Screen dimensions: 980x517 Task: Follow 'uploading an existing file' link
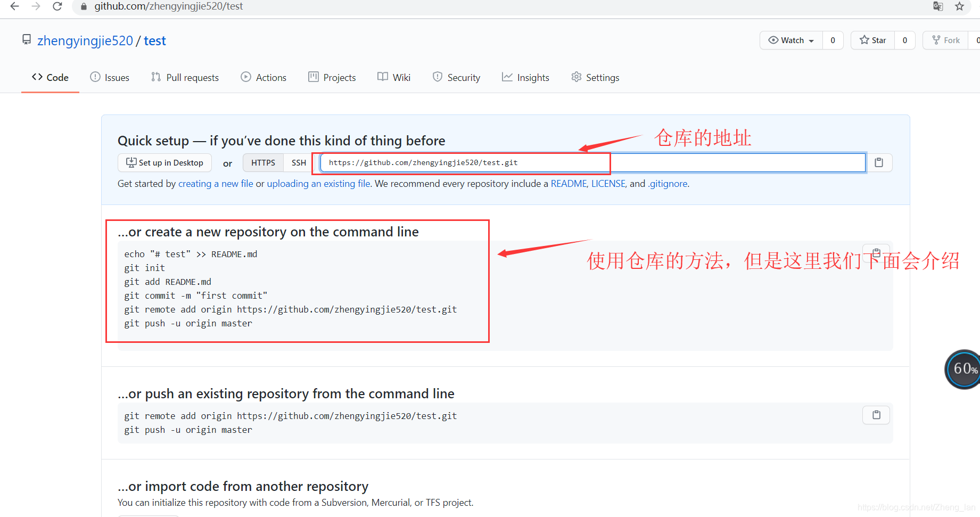(318, 184)
